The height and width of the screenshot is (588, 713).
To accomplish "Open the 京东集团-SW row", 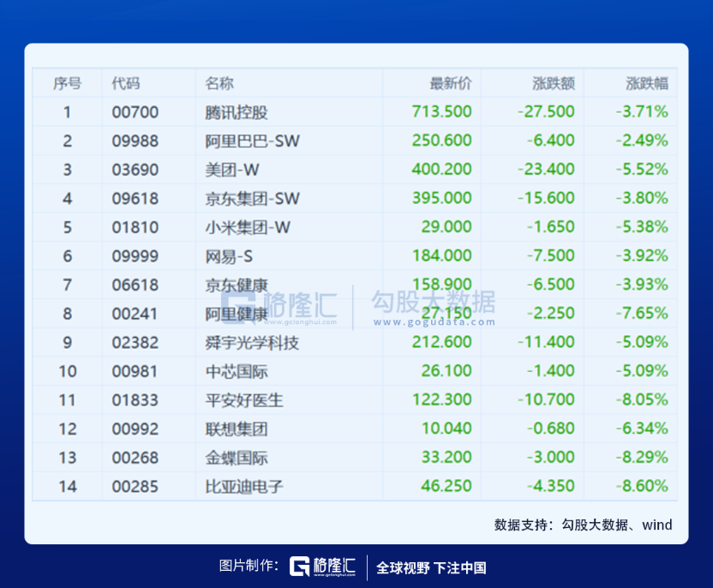I will [253, 198].
